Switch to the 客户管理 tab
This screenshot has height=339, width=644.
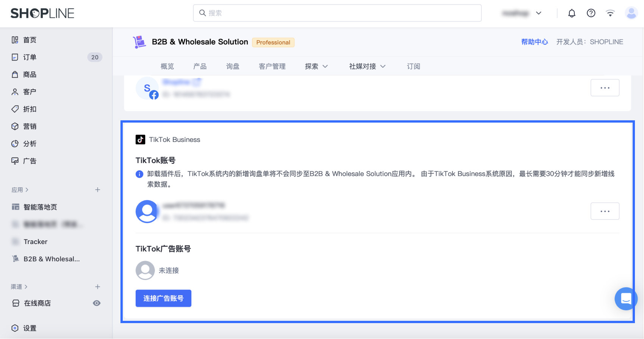coord(272,66)
